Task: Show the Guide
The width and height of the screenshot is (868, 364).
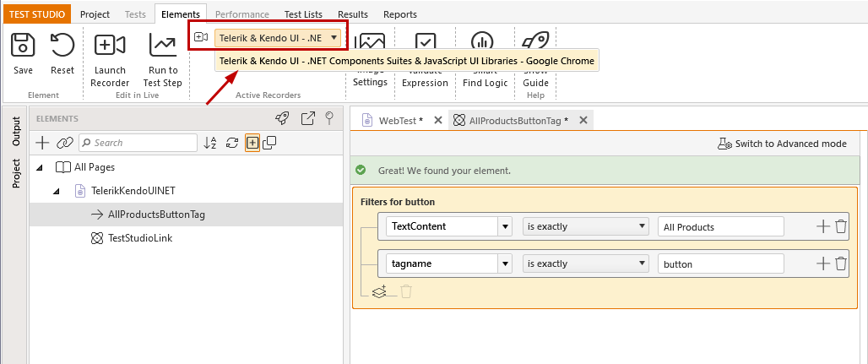Action: 535,60
